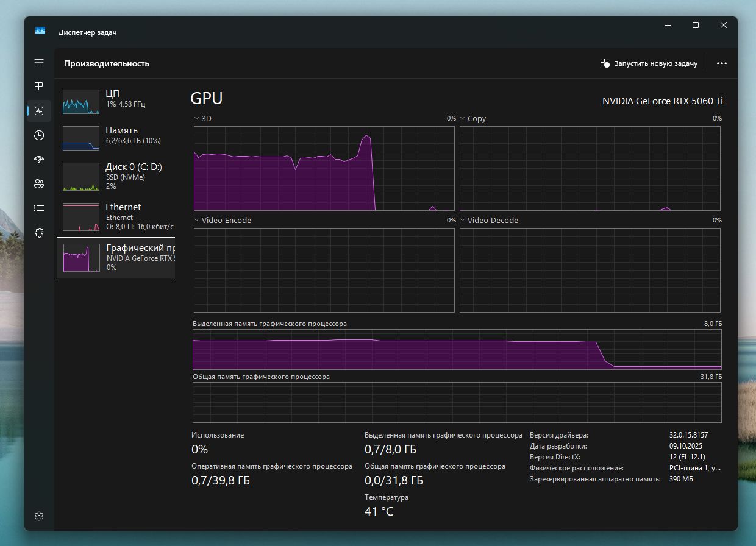Open the Services puzzle-piece icon
Image resolution: width=756 pixels, height=546 pixels.
click(39, 232)
